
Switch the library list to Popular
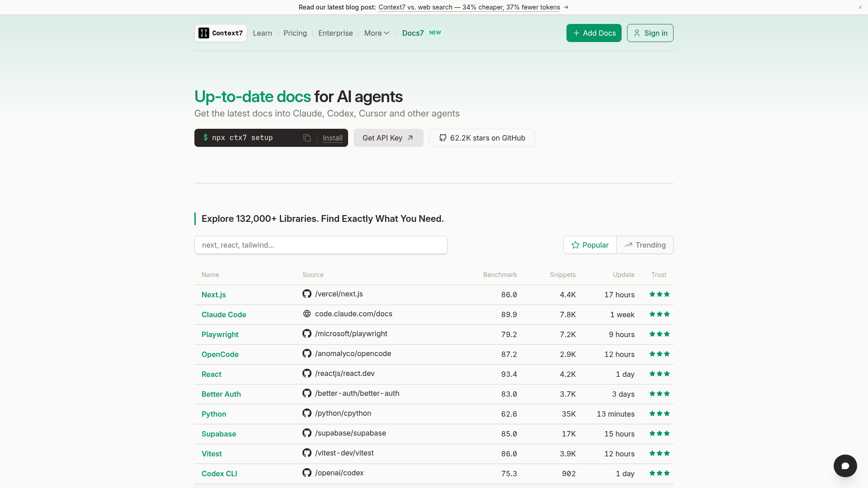[590, 245]
